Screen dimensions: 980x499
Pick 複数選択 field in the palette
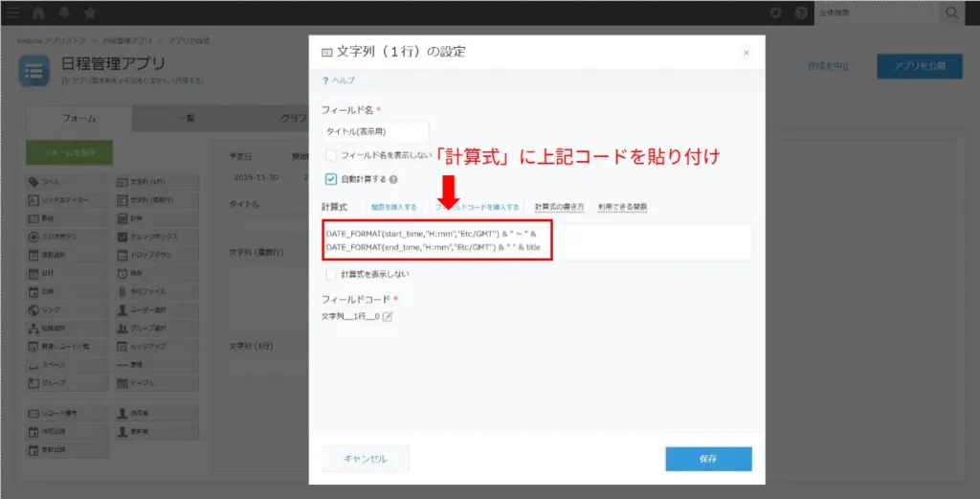pyautogui.click(x=68, y=255)
